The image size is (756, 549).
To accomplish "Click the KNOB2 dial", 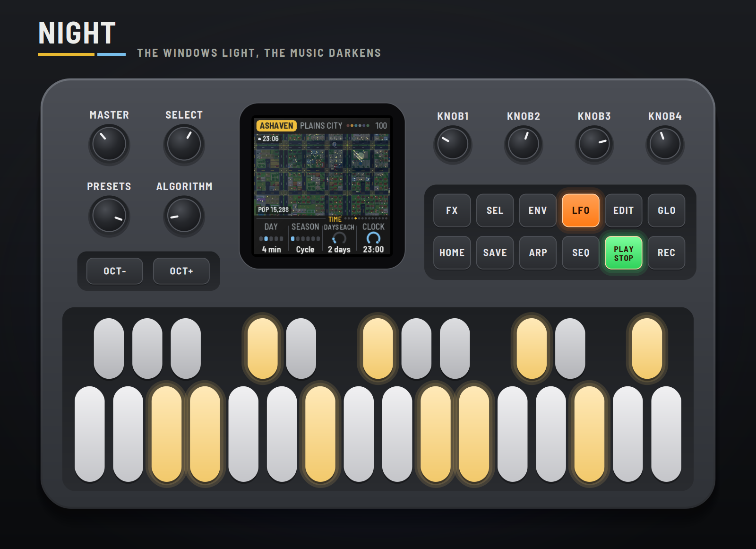I will coord(524,144).
